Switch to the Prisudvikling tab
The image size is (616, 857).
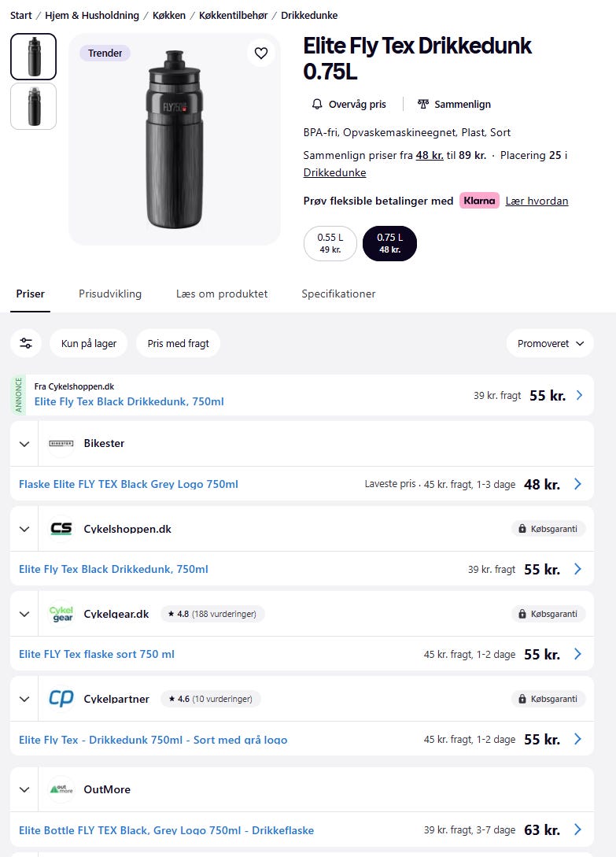tap(110, 294)
